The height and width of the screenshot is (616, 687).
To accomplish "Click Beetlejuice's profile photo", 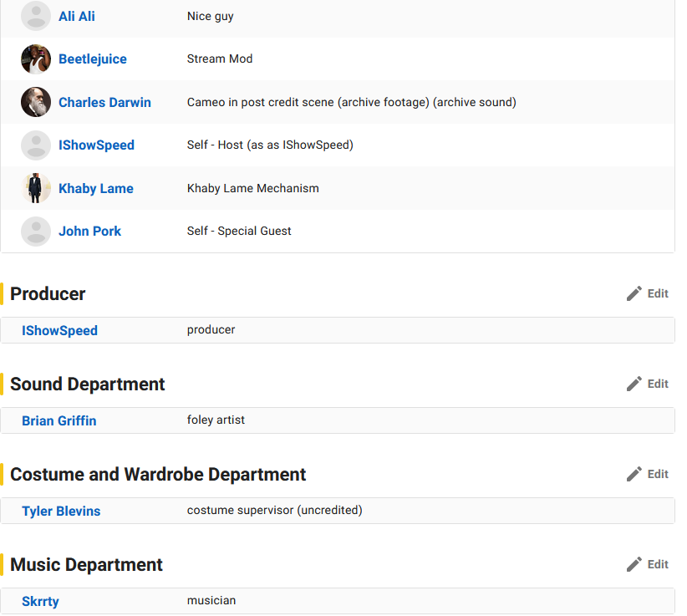I will (x=36, y=59).
